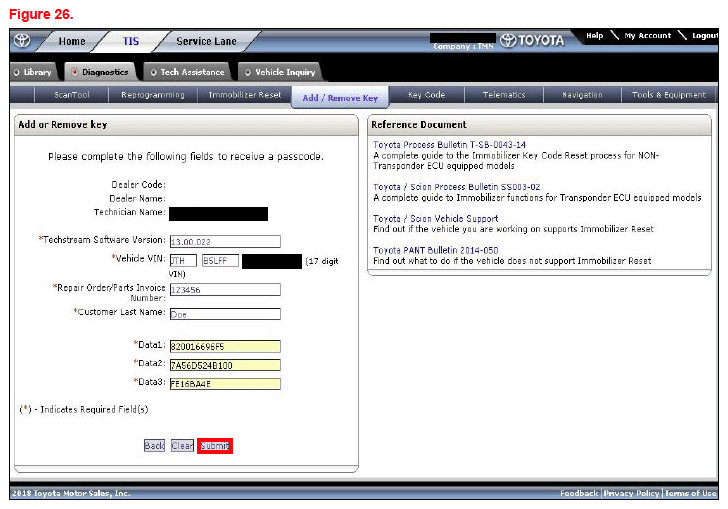Click the Submit button

click(x=215, y=446)
